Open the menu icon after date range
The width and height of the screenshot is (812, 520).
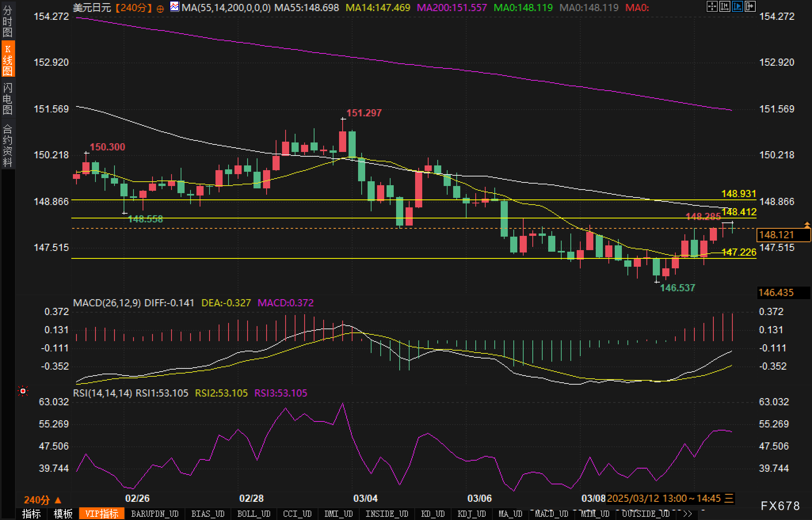point(729,498)
